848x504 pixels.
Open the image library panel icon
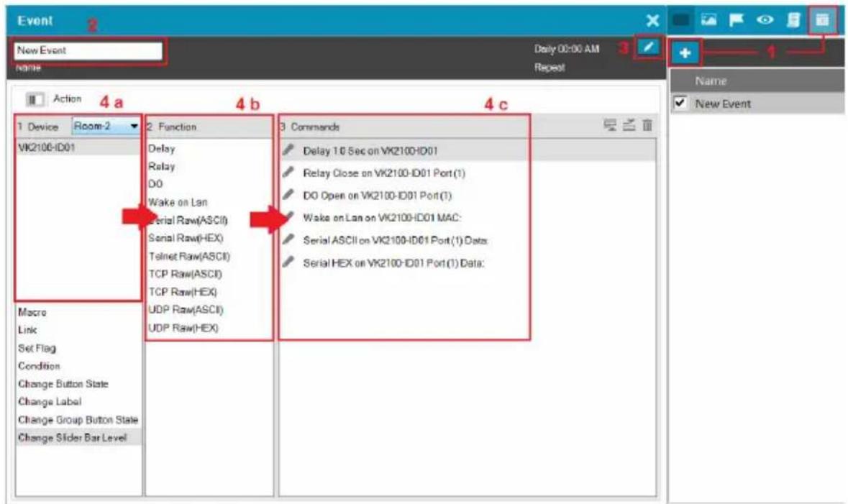708,20
